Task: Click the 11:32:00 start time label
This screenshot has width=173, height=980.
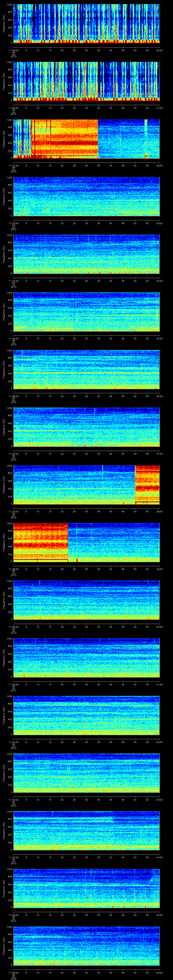Action: click(13, 223)
